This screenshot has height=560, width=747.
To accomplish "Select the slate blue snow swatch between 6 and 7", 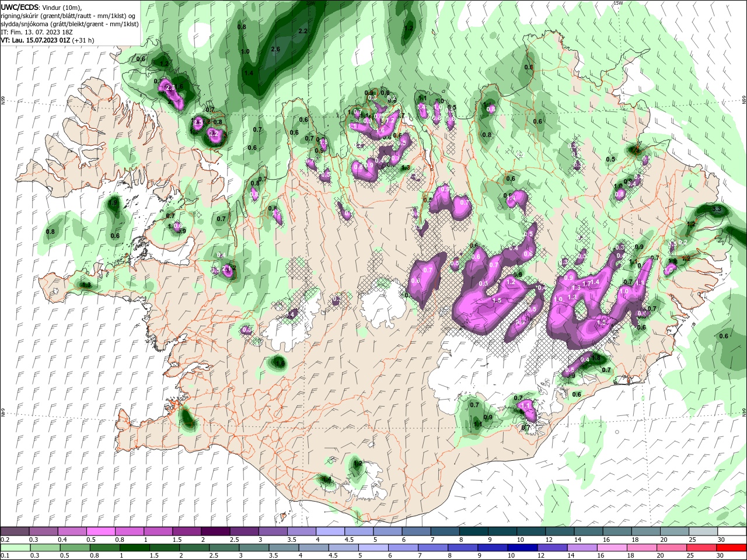I will coord(417,532).
